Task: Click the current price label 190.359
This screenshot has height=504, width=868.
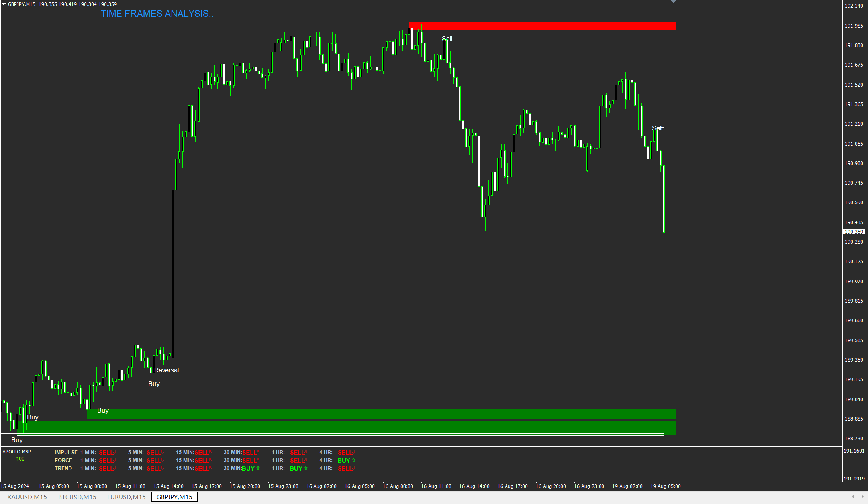Action: pyautogui.click(x=854, y=232)
